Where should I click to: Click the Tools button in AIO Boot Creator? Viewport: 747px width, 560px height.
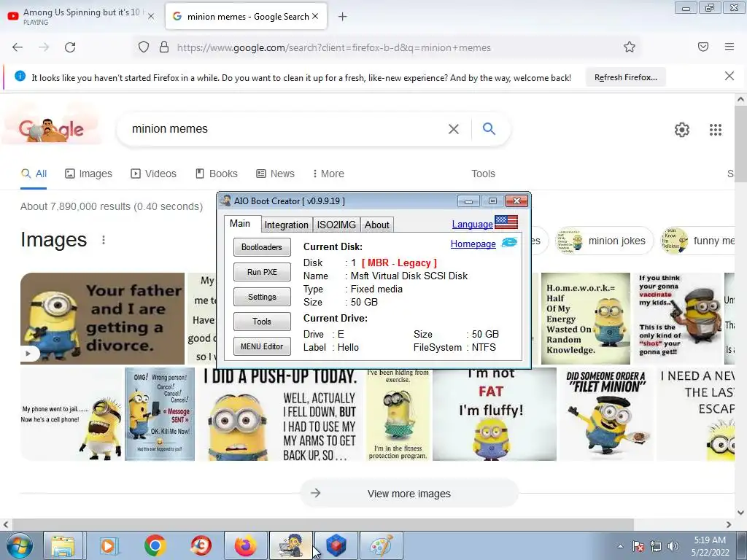262,322
